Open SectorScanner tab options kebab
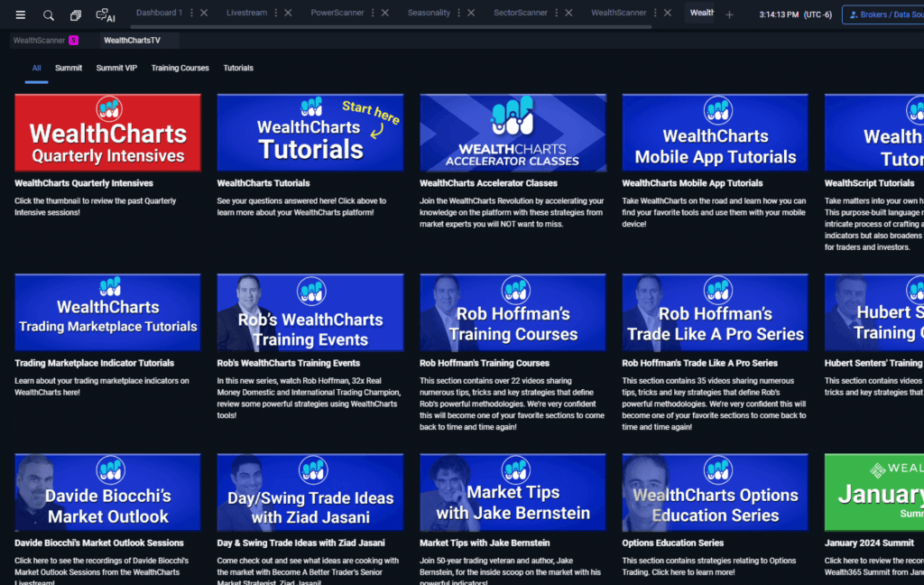The height and width of the screenshot is (585, 924). tap(556, 13)
